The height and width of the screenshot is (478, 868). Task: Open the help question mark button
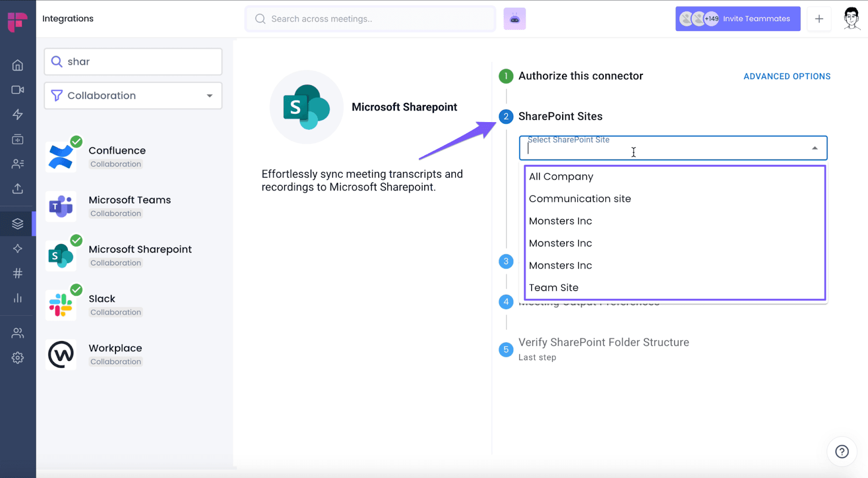click(841, 451)
